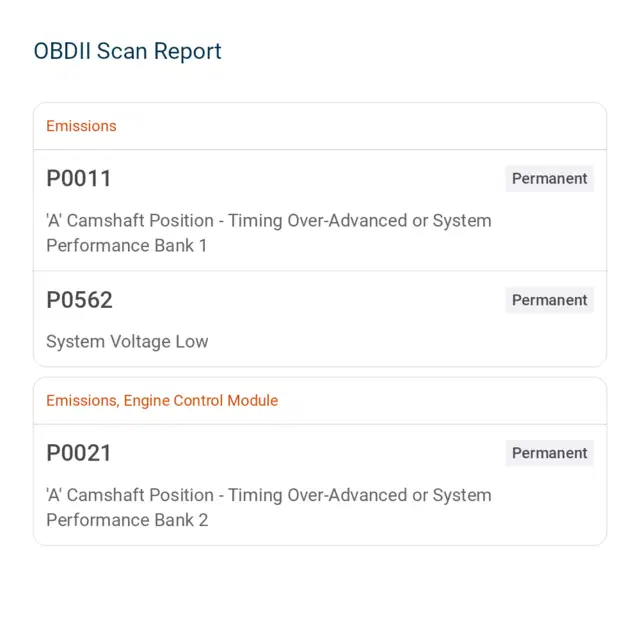
Task: Click 'Performance Bank 2' text line
Action: pos(127,520)
